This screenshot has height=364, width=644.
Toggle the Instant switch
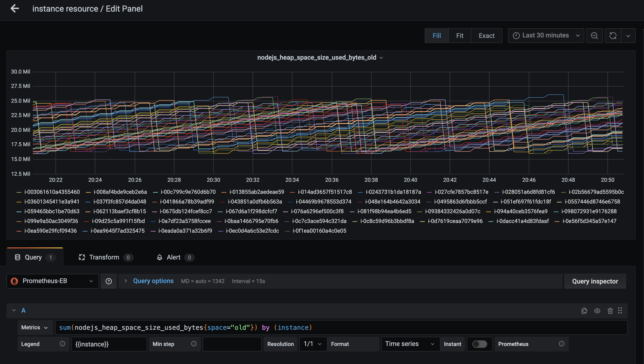pos(479,344)
